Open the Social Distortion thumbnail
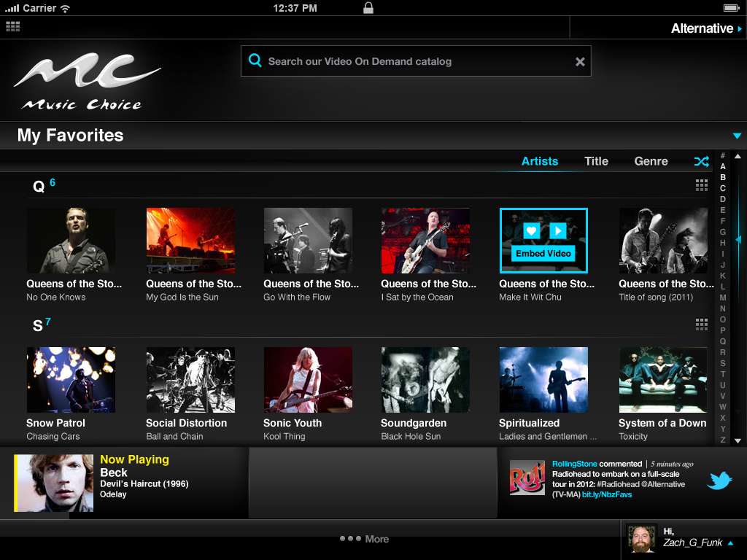747x560 pixels. (x=190, y=379)
